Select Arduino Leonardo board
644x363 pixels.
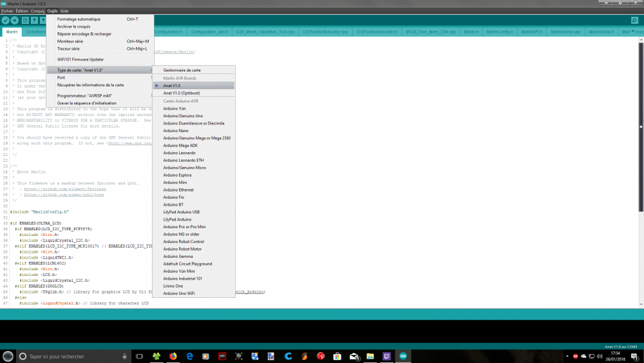click(193, 153)
